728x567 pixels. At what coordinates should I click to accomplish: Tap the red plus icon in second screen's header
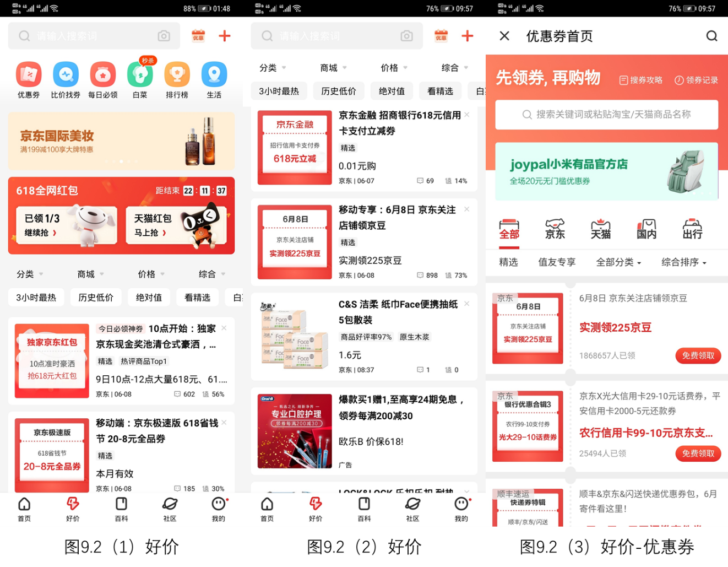(468, 36)
